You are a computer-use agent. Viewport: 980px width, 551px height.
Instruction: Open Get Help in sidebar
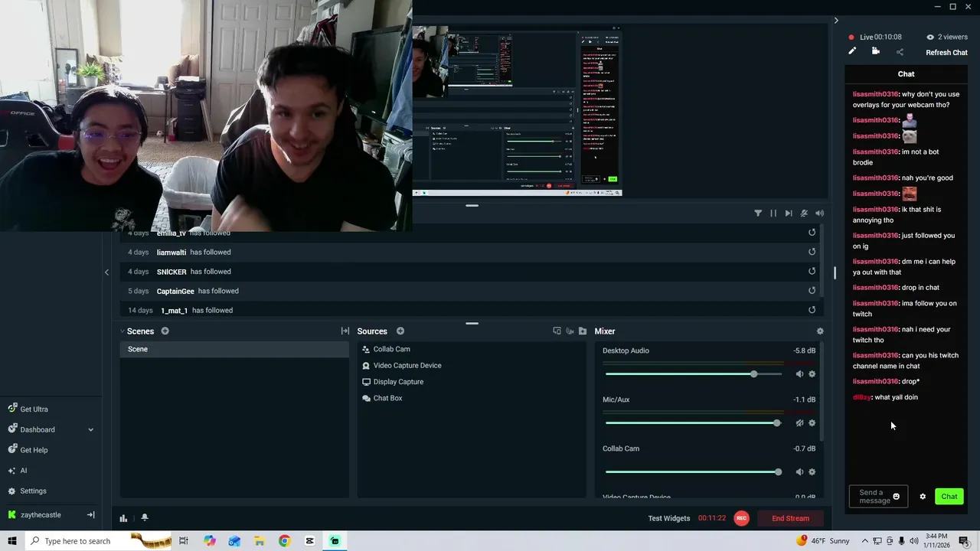(x=34, y=450)
